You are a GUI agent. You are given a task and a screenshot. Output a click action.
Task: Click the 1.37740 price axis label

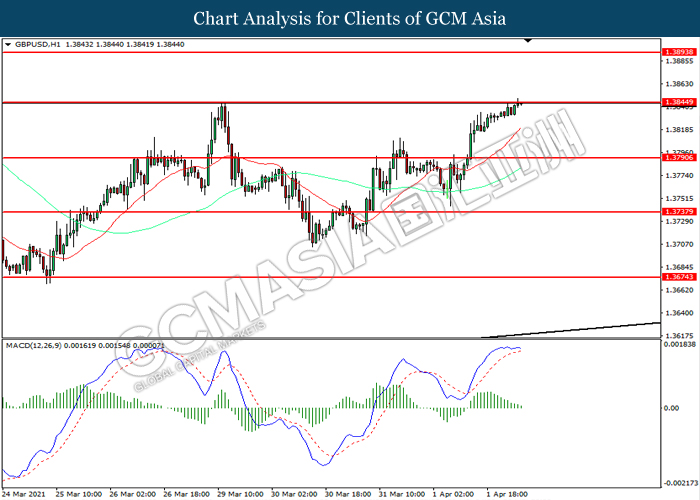pos(679,176)
